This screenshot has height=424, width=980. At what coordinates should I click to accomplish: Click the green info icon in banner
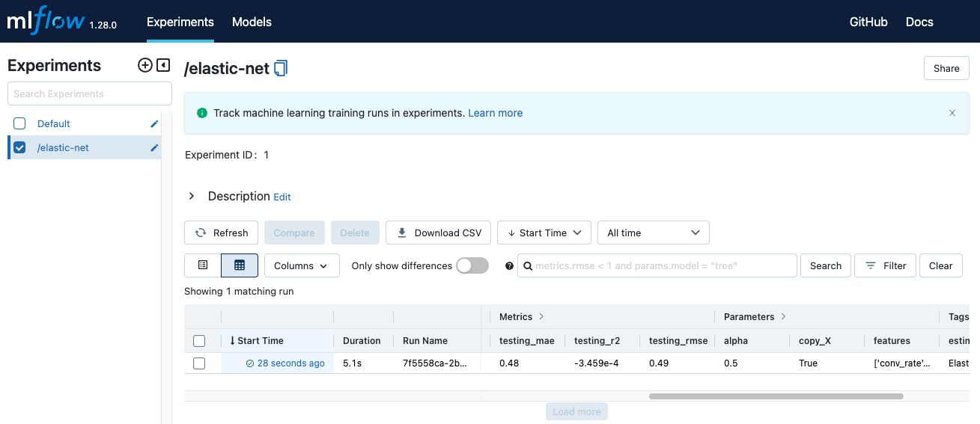[x=201, y=113]
